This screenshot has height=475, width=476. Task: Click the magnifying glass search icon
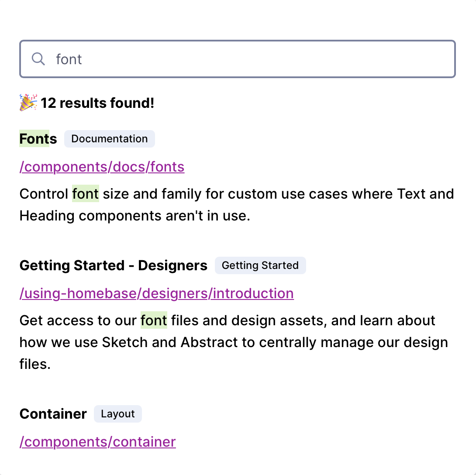click(38, 59)
